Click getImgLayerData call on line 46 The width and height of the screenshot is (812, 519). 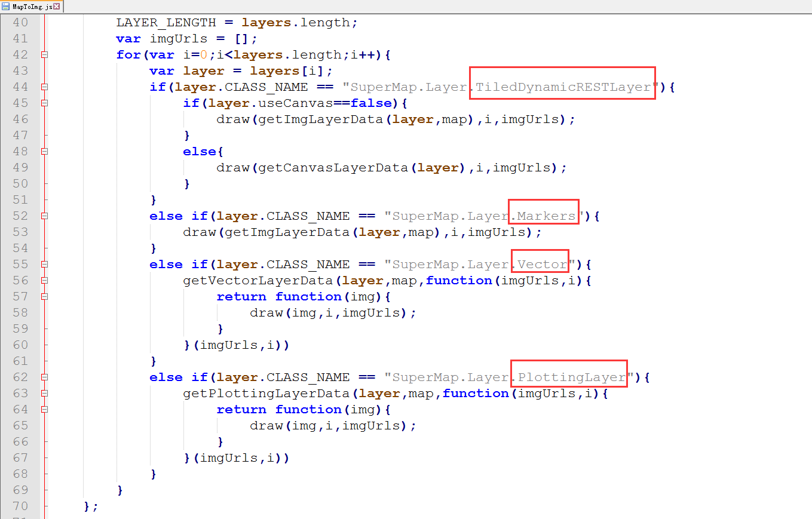(367, 119)
